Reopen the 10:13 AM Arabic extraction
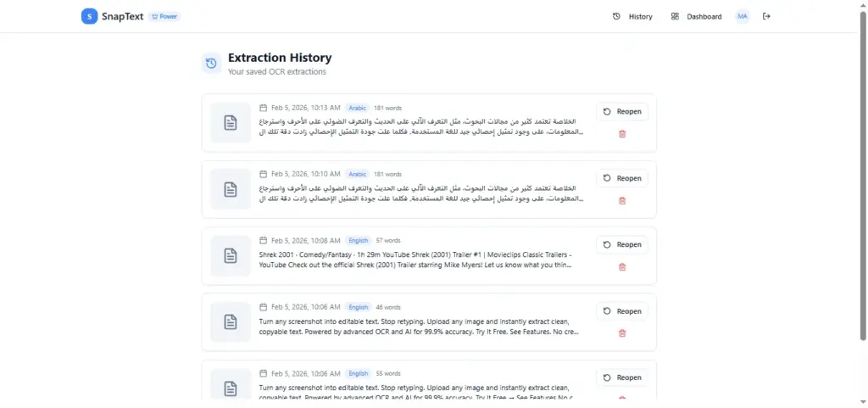The height and width of the screenshot is (408, 868). coord(621,112)
